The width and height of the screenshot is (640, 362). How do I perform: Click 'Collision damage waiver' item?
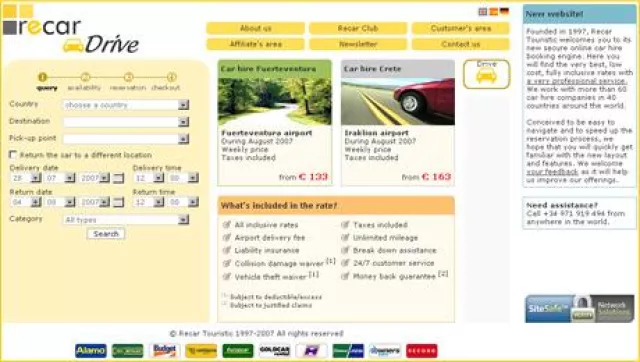click(279, 264)
